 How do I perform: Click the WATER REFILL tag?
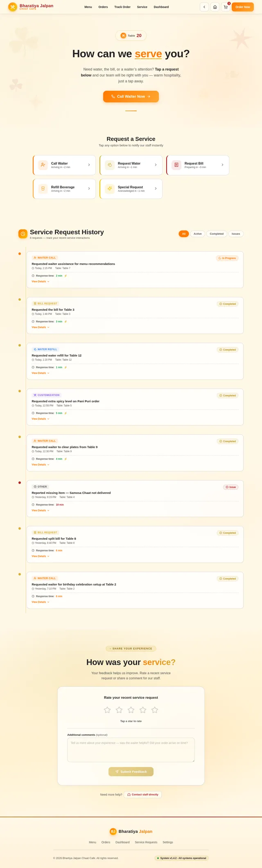click(x=45, y=349)
